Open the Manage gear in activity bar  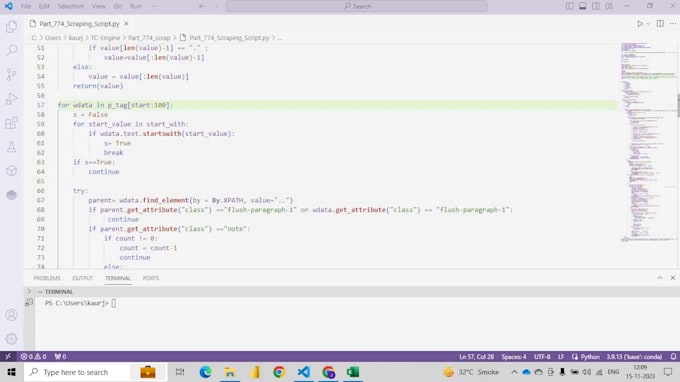(12, 339)
